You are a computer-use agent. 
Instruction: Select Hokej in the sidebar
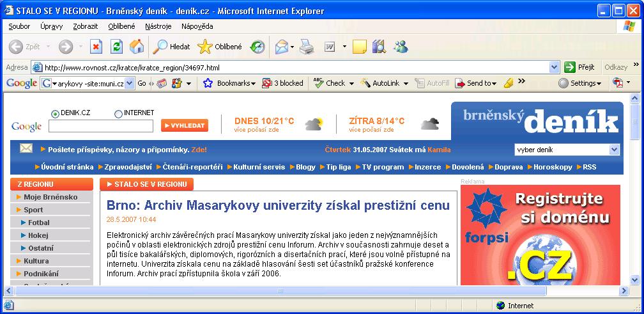tap(38, 235)
